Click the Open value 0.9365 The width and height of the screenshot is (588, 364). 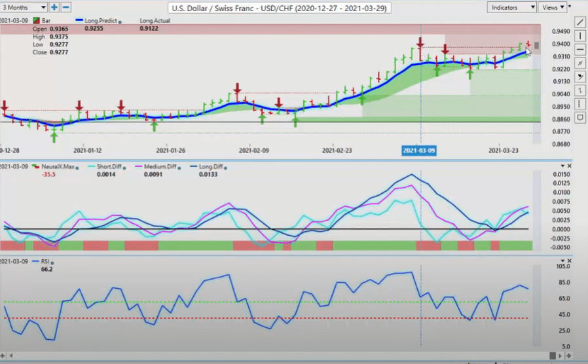pyautogui.click(x=59, y=29)
